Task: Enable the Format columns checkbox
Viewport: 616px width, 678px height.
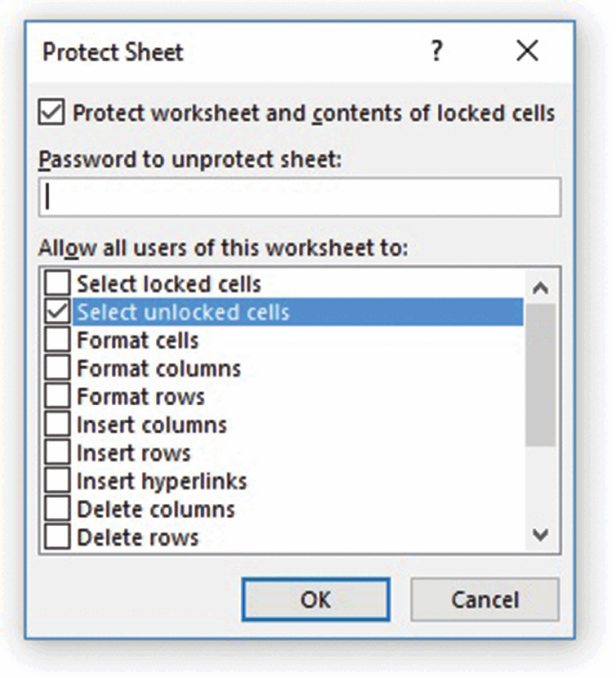Action: tap(57, 369)
